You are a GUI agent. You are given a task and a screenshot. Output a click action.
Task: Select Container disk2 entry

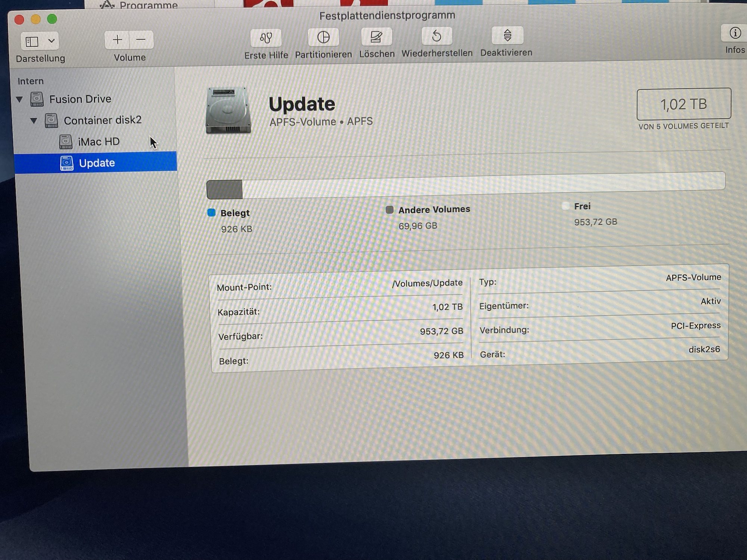pyautogui.click(x=102, y=120)
